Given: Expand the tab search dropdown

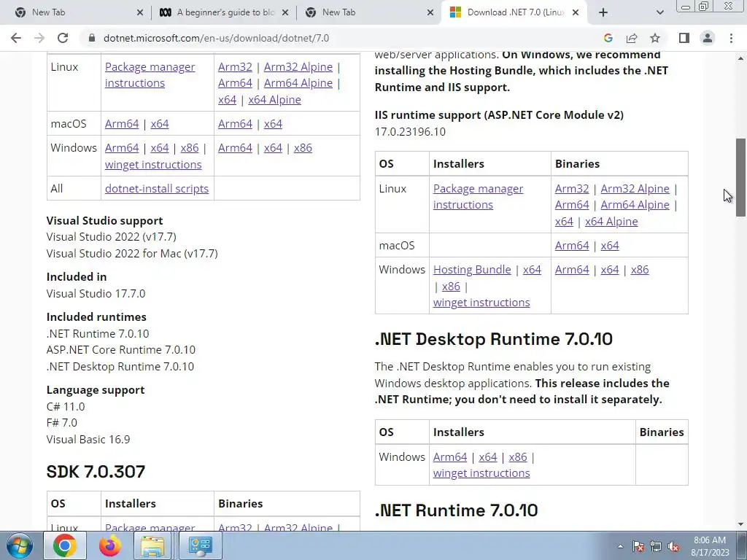Looking at the screenshot, I should point(659,12).
